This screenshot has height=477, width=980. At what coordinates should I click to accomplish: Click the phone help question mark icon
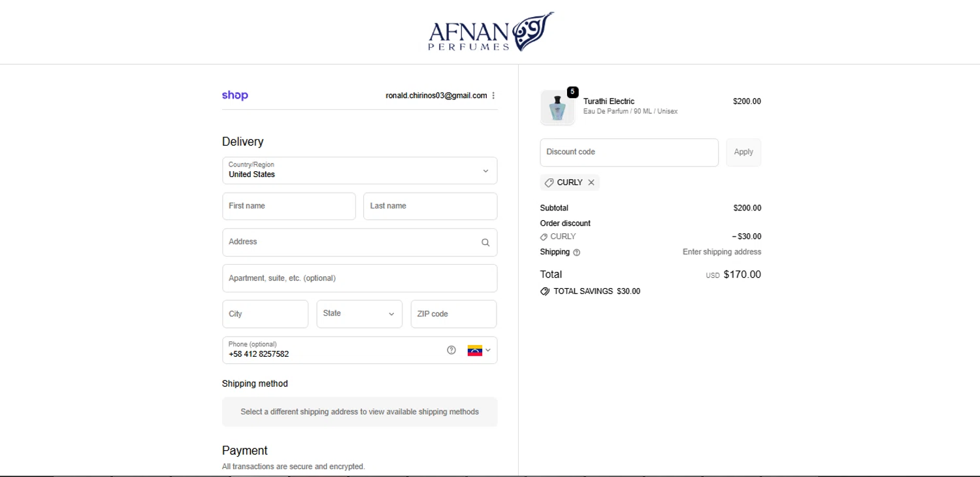451,350
